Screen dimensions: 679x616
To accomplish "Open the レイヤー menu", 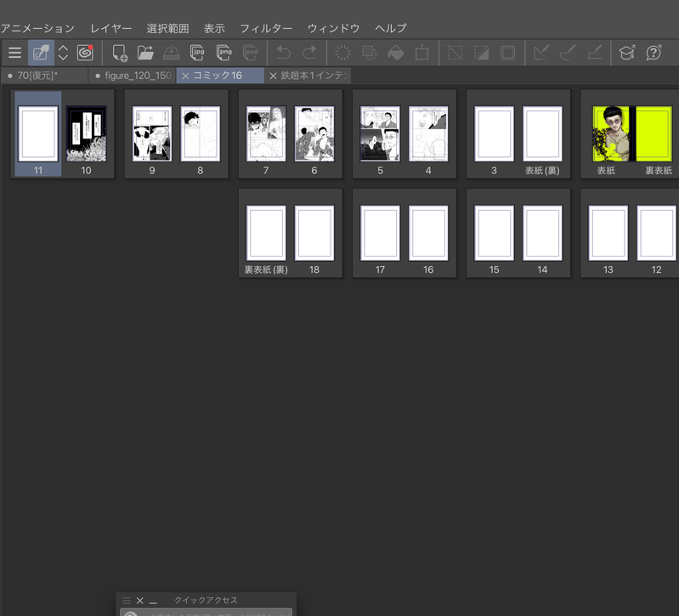I will coord(110,29).
